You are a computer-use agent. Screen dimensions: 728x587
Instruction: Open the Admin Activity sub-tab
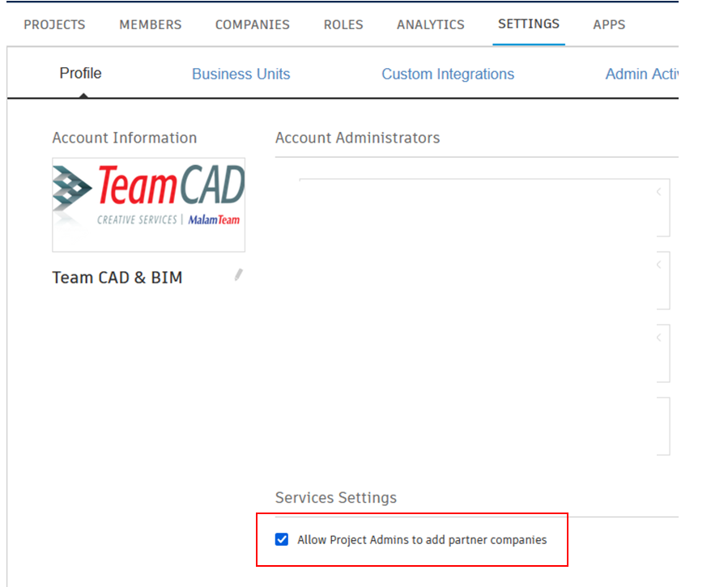tap(641, 74)
